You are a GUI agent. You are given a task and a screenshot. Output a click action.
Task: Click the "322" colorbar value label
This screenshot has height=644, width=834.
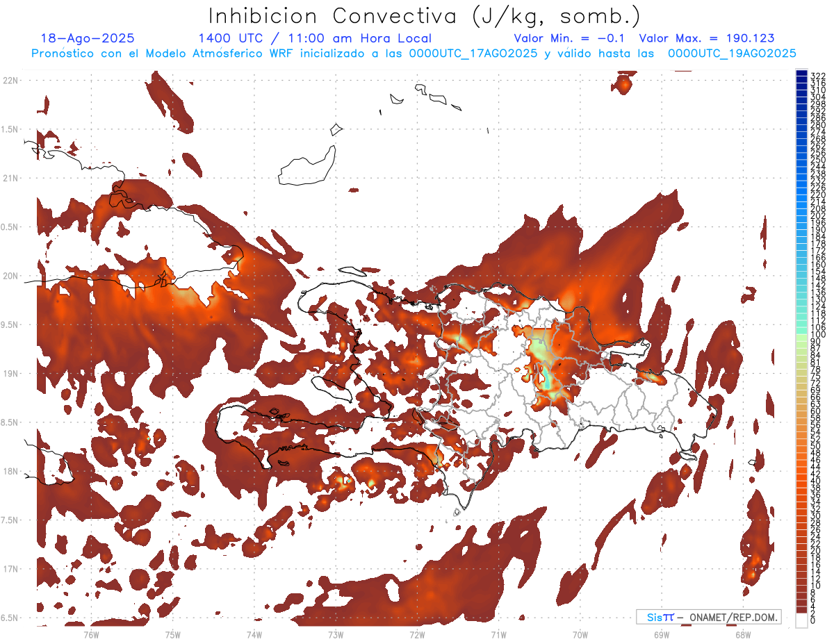[818, 76]
